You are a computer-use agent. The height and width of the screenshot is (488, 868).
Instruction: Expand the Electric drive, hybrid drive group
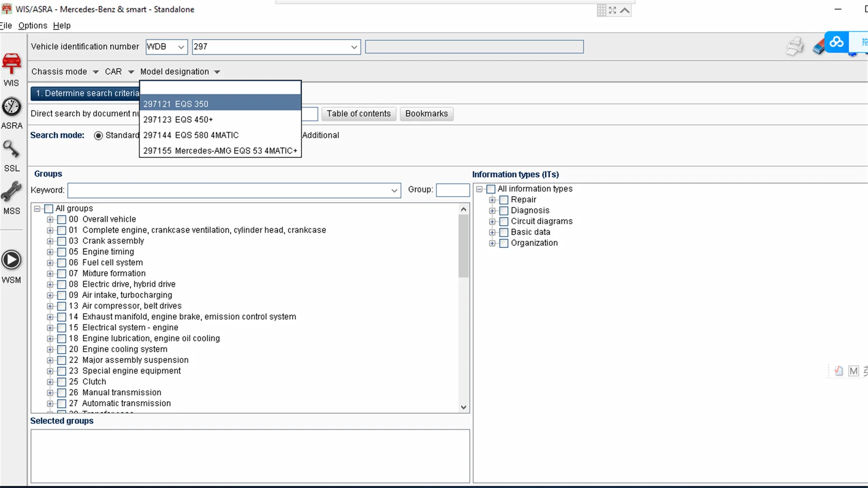pos(50,285)
